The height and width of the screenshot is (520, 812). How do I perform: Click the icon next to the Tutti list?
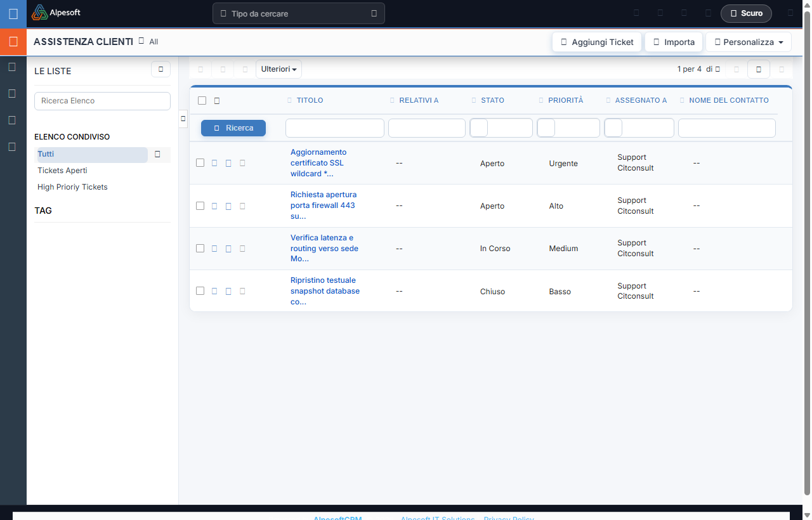pyautogui.click(x=158, y=154)
